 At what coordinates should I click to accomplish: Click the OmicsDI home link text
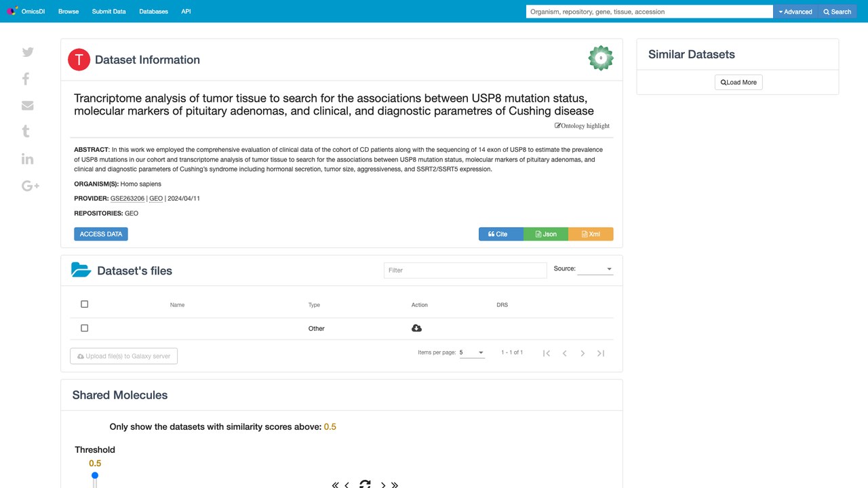click(x=33, y=12)
